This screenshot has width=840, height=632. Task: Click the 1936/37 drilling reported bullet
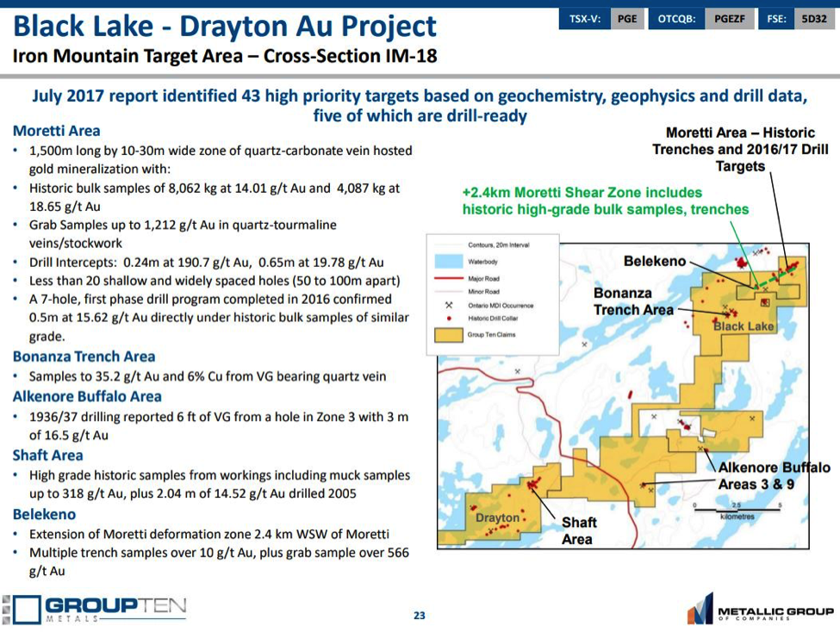tap(219, 426)
